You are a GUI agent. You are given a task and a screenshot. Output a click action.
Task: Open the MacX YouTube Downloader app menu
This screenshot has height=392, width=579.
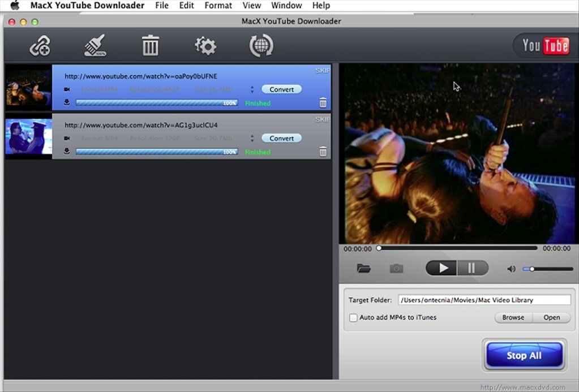[87, 6]
